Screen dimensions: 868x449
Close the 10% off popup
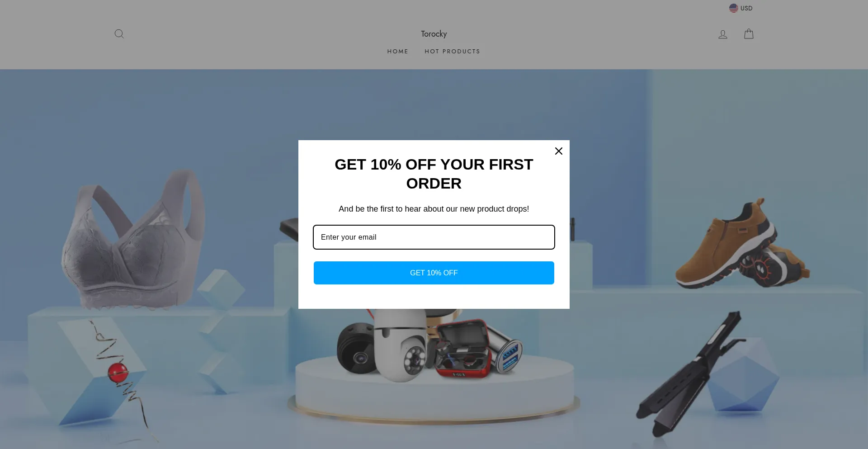(x=559, y=151)
